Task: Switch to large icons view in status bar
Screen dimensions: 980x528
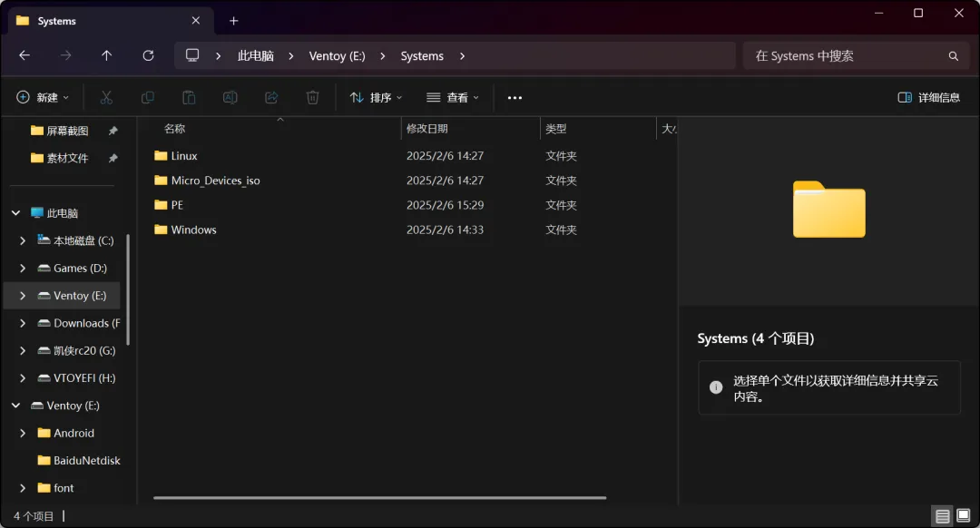Action: tap(965, 515)
